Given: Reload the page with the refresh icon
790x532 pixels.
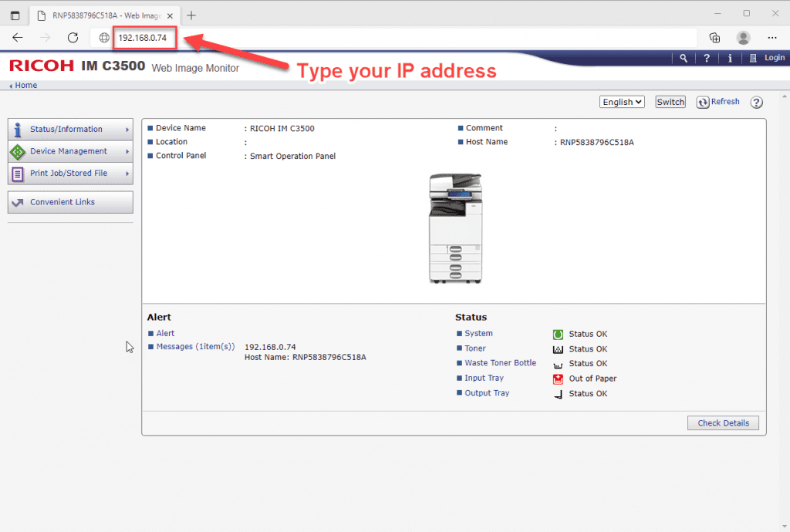Looking at the screenshot, I should click(73, 38).
